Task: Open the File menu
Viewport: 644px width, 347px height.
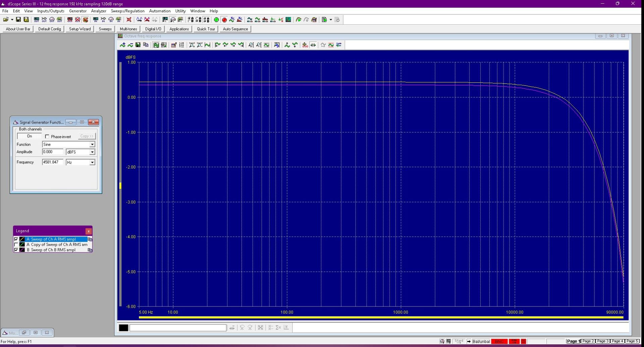Action: click(x=5, y=11)
